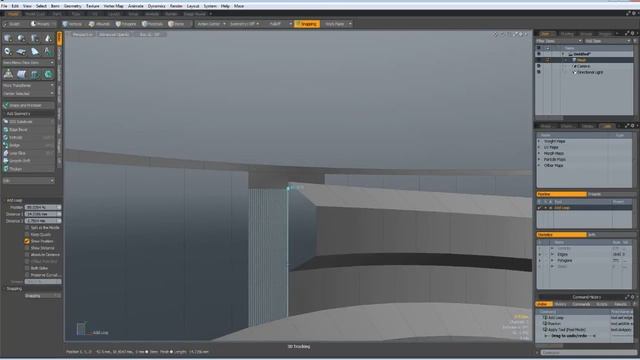The height and width of the screenshot is (360, 640).
Task: Click the torus-like icon in second row
Action: [x=8, y=51]
